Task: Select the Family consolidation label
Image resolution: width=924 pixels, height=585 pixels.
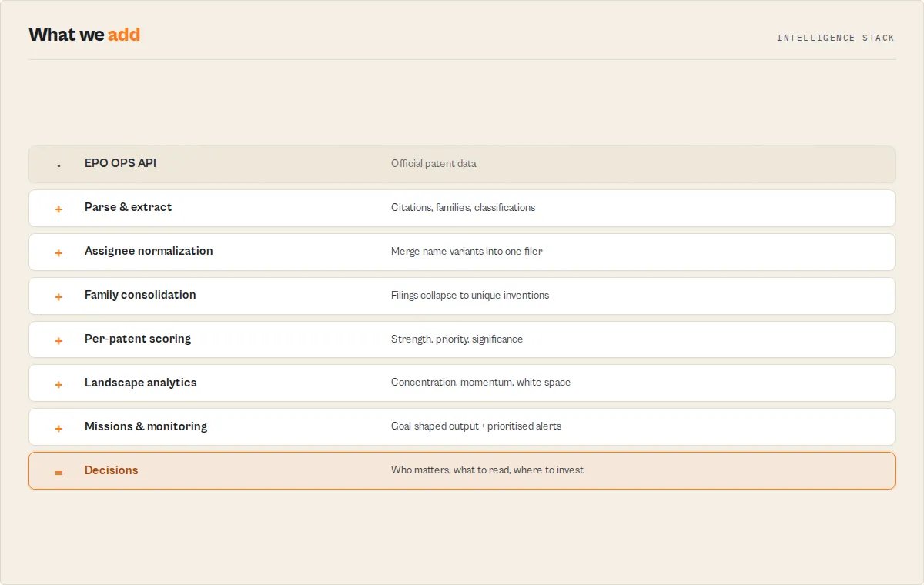Action: click(x=140, y=295)
